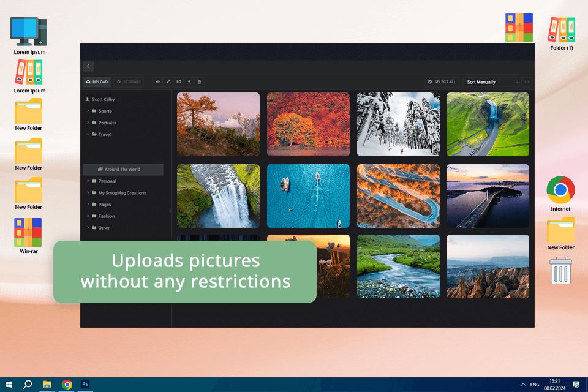
Task: Collapse the Travel folder chevron
Action: [x=88, y=134]
